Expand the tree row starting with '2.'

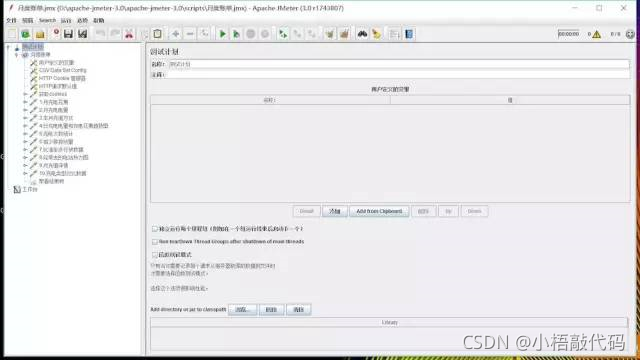[25, 110]
